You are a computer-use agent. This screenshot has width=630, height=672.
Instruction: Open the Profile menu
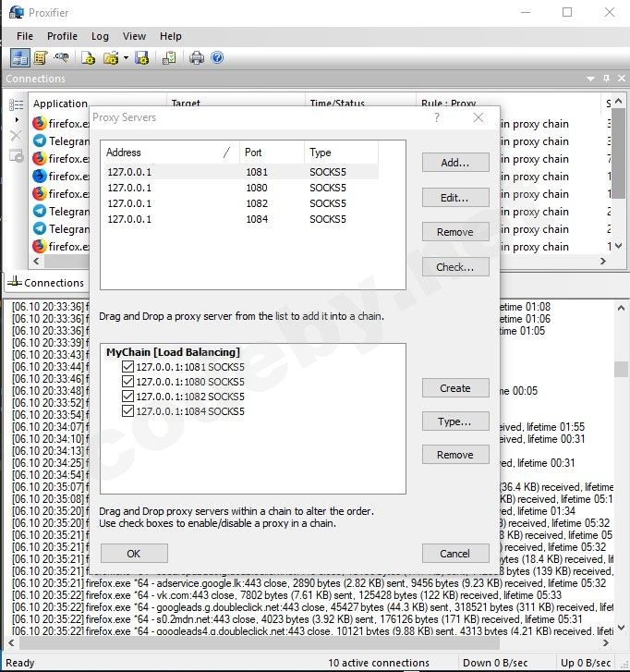pos(62,36)
